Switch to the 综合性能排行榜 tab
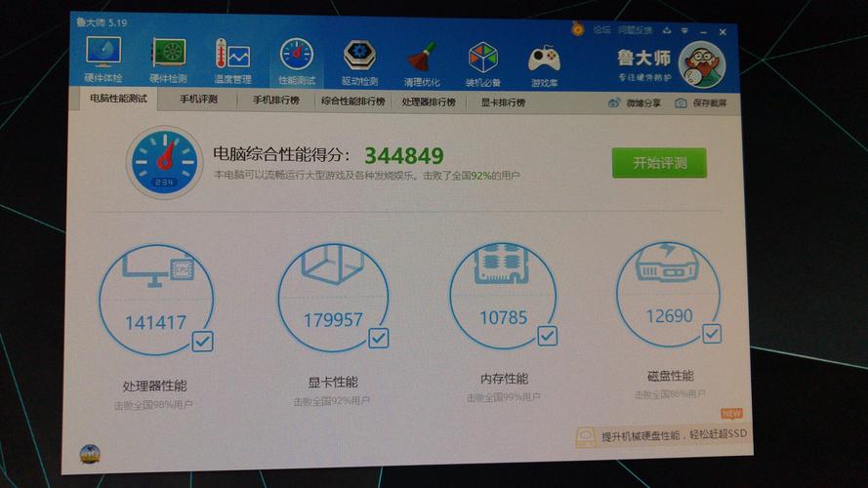 (x=352, y=101)
